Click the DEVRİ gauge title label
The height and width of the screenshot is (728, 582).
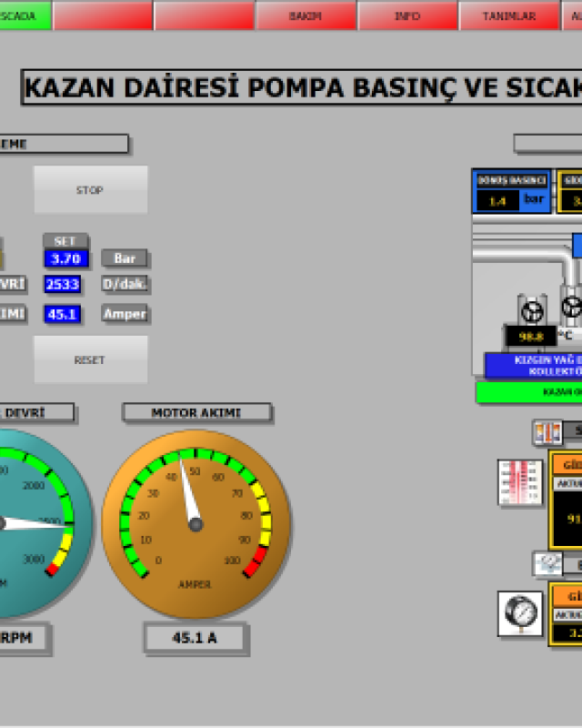37,413
